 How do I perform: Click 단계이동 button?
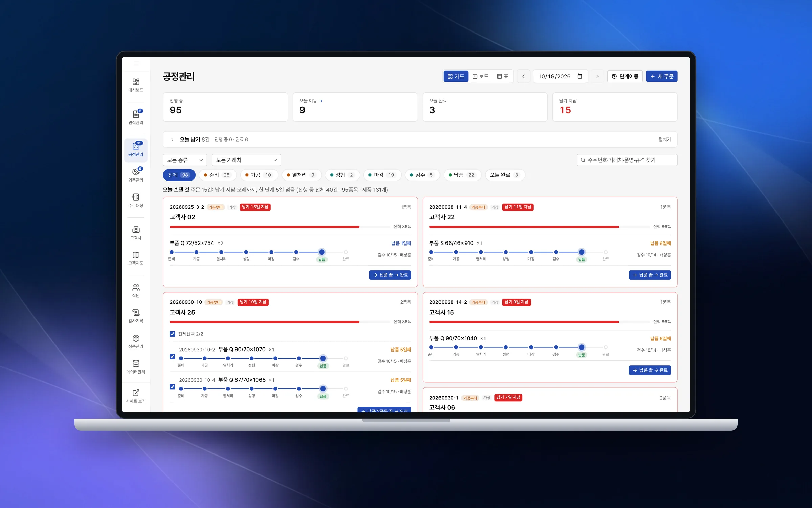pyautogui.click(x=625, y=76)
